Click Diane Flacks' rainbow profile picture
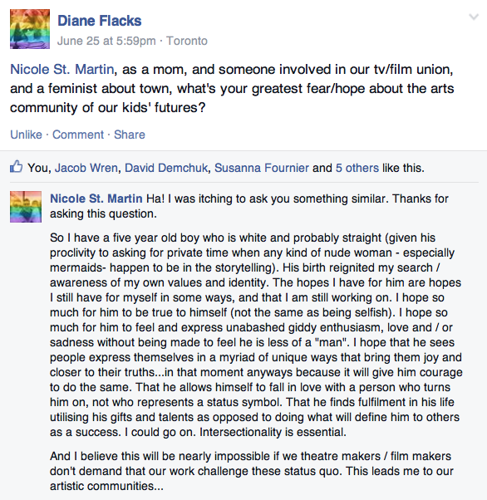487x500 pixels. tap(30, 29)
